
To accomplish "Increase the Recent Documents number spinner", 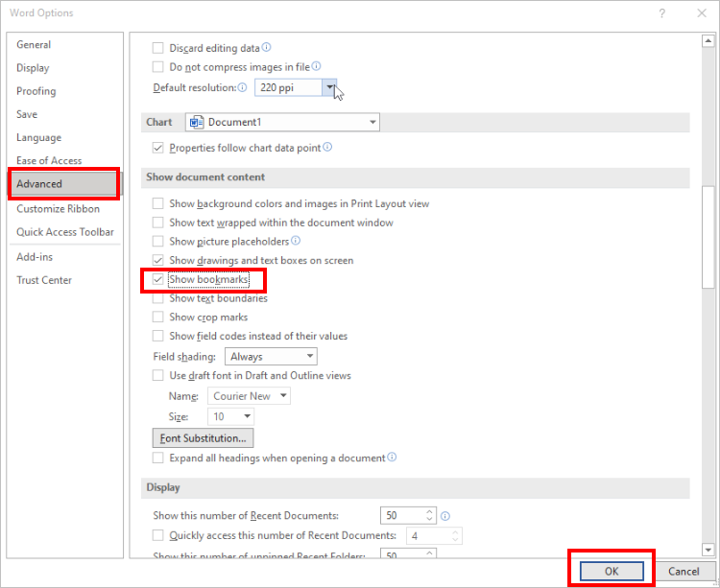I will 429,511.
